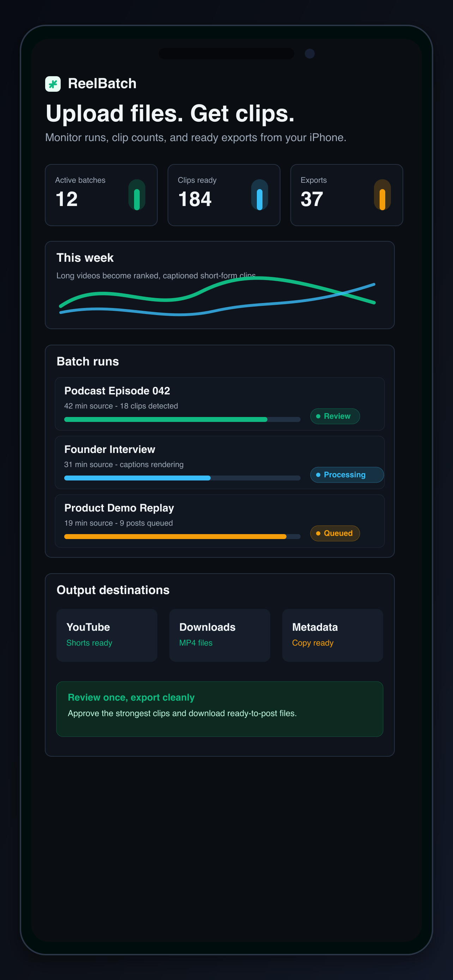Open the Review status badge
This screenshot has height=980, width=453.
(335, 416)
